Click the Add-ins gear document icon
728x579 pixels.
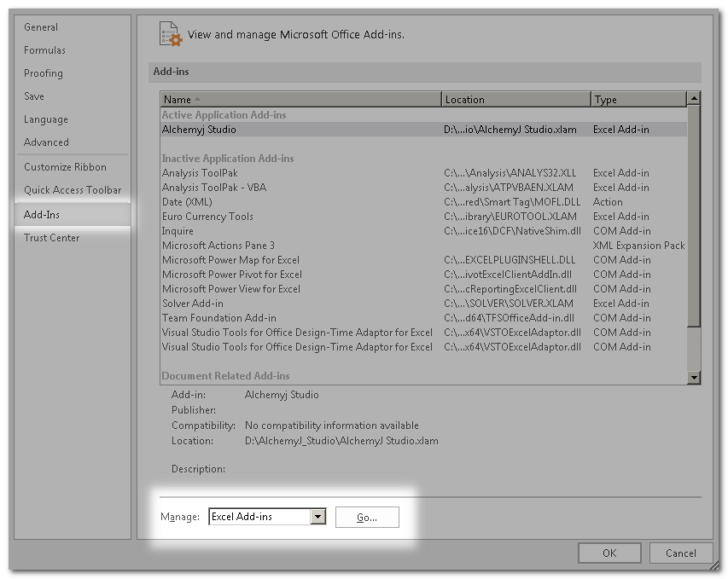(171, 34)
